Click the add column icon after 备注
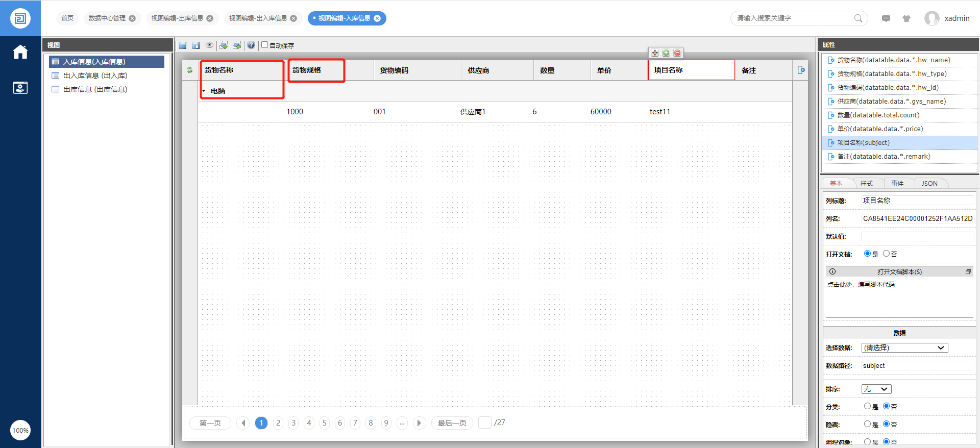 point(801,70)
